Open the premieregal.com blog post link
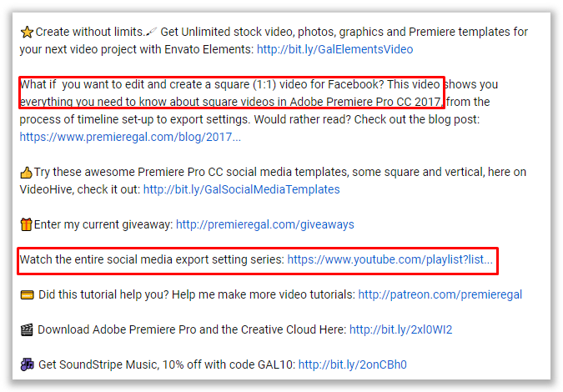Viewport: 563px width, 392px height. (x=130, y=137)
